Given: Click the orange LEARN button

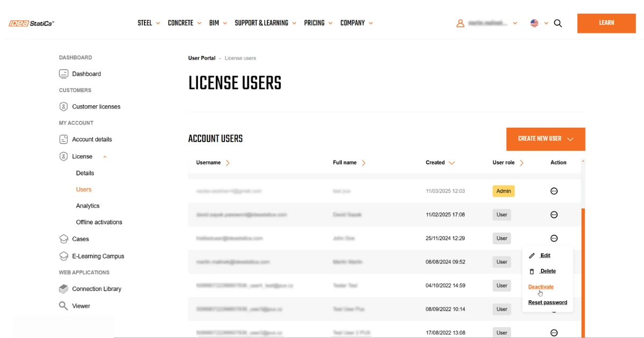Looking at the screenshot, I should [606, 23].
